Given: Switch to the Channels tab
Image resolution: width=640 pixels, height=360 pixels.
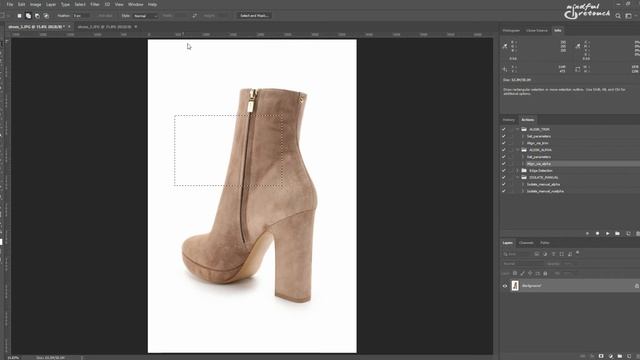Looking at the screenshot, I should click(526, 243).
